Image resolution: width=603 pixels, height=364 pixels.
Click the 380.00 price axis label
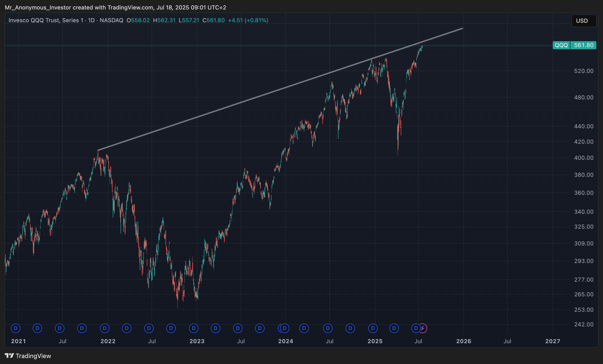click(x=584, y=175)
